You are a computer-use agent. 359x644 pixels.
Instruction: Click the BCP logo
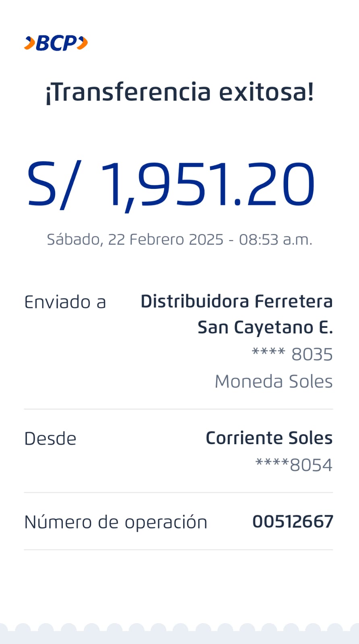click(56, 43)
